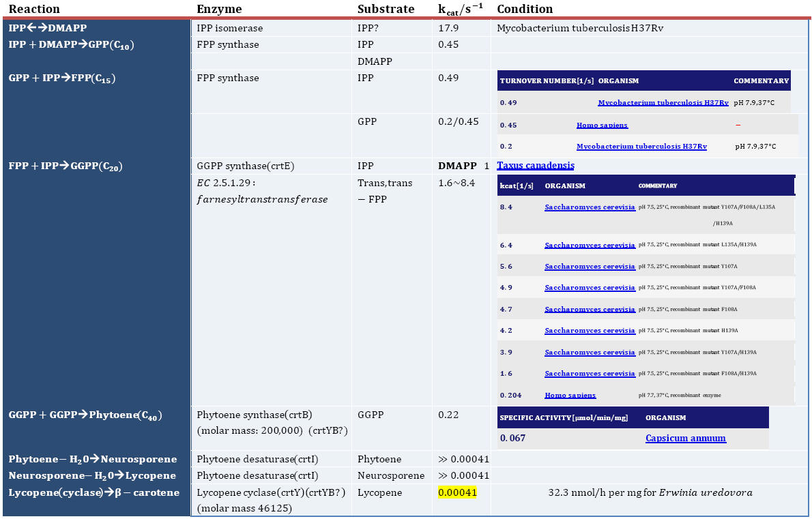This screenshot has height=519, width=812.
Task: Click the Reaction column header
Action: [x=34, y=9]
